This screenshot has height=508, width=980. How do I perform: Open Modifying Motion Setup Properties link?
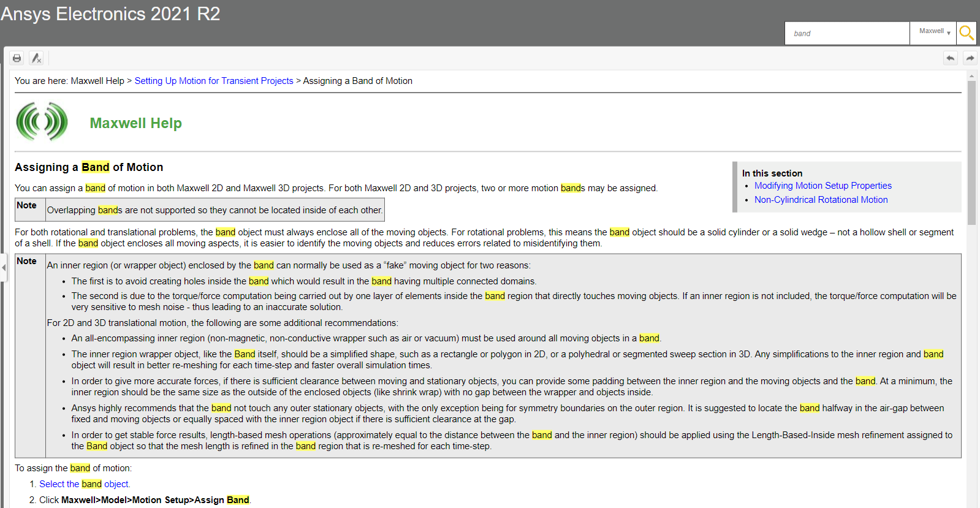tap(822, 186)
